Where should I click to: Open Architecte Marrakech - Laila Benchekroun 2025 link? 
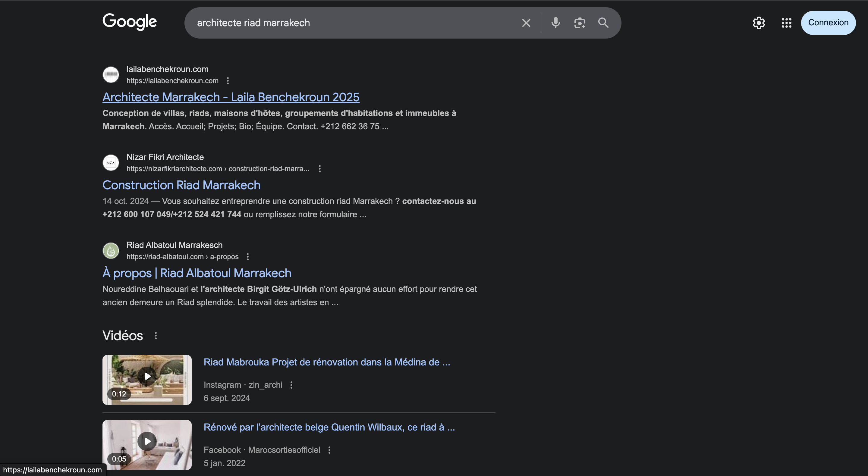click(x=231, y=97)
